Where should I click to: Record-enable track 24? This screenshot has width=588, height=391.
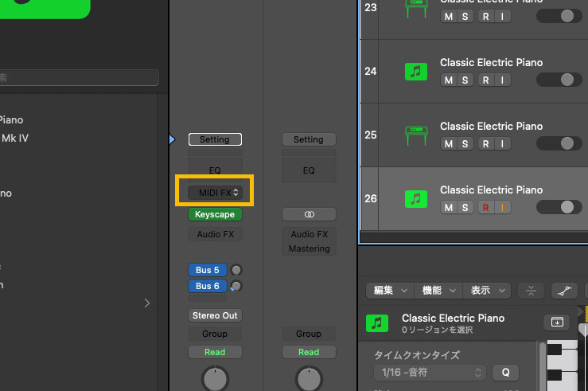pos(485,80)
